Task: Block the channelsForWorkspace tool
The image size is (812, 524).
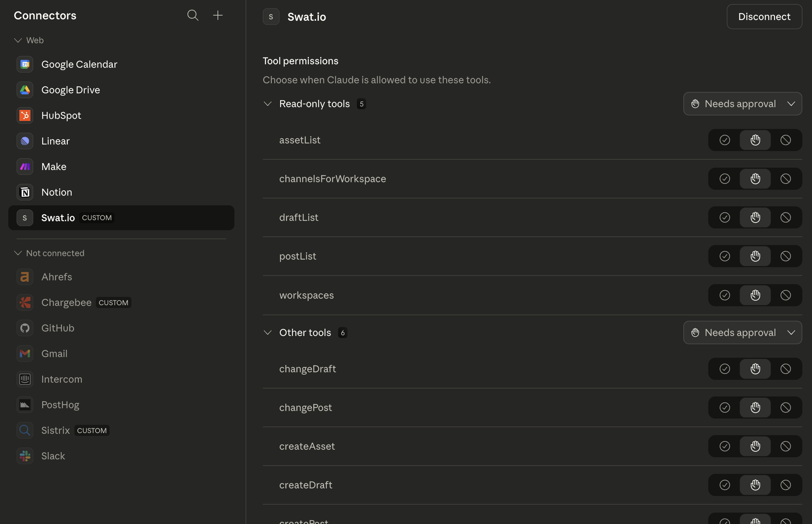Action: 786,179
